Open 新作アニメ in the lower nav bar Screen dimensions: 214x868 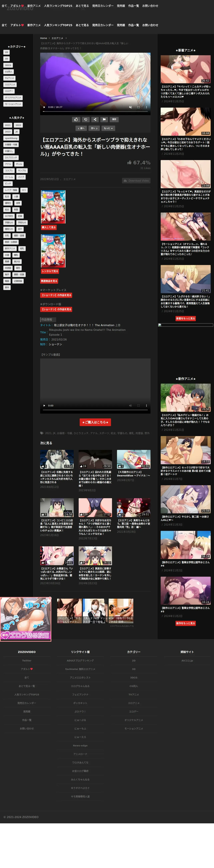[x=34, y=25]
